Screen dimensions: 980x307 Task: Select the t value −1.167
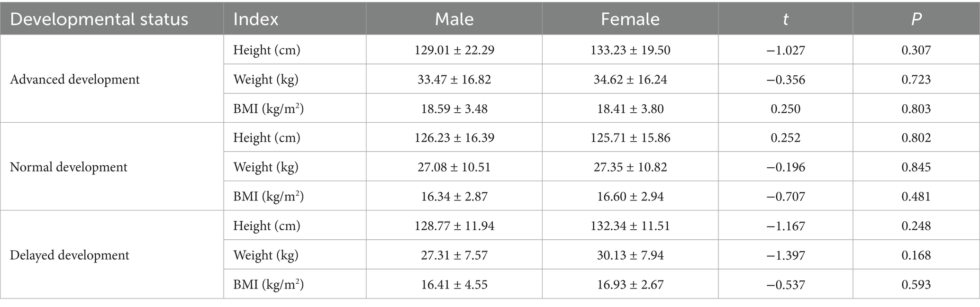coord(785,226)
